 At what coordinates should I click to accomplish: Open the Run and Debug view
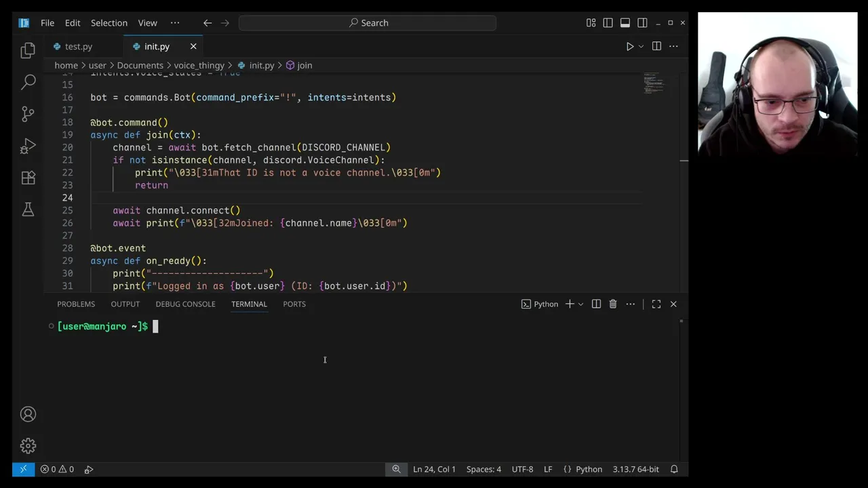point(28,146)
